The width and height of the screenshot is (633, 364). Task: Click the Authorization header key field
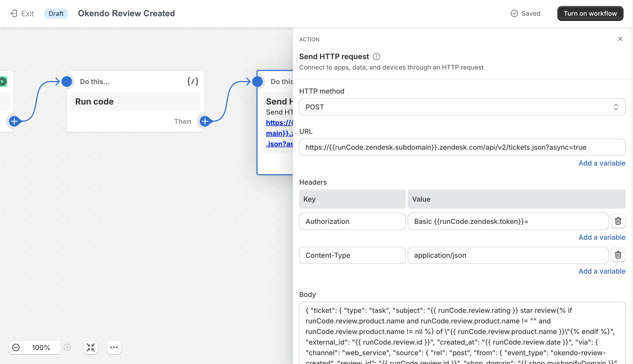point(352,221)
